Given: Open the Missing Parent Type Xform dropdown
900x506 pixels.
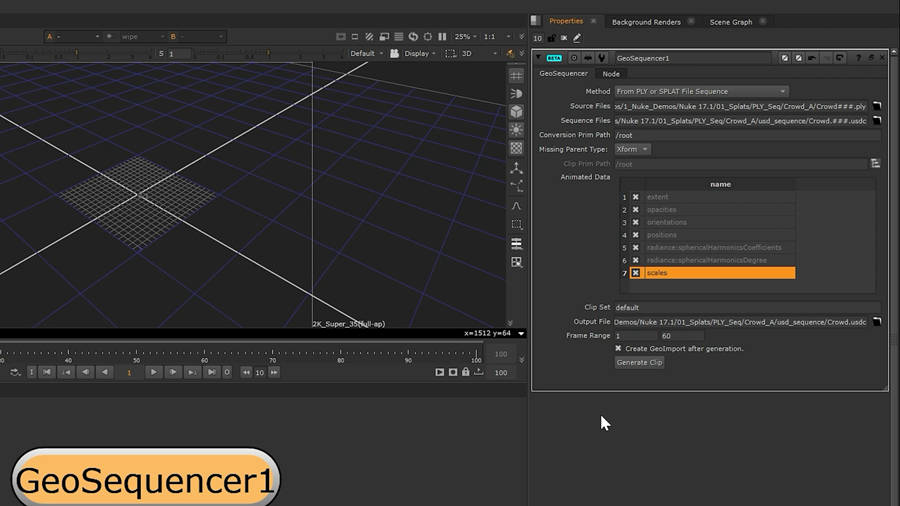Looking at the screenshot, I should tap(633, 149).
